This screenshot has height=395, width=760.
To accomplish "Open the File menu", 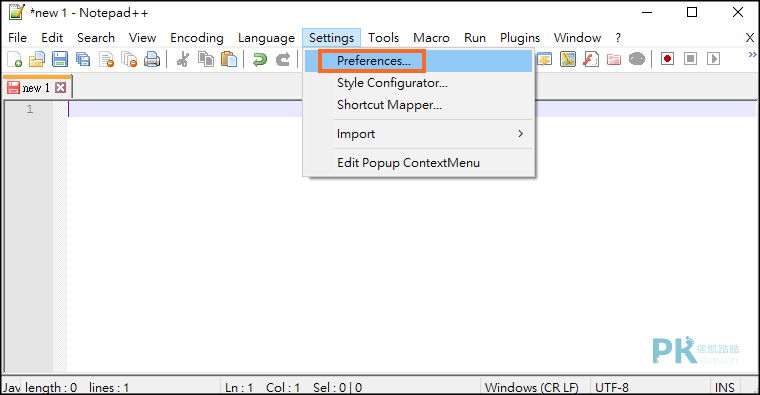I will 17,38.
